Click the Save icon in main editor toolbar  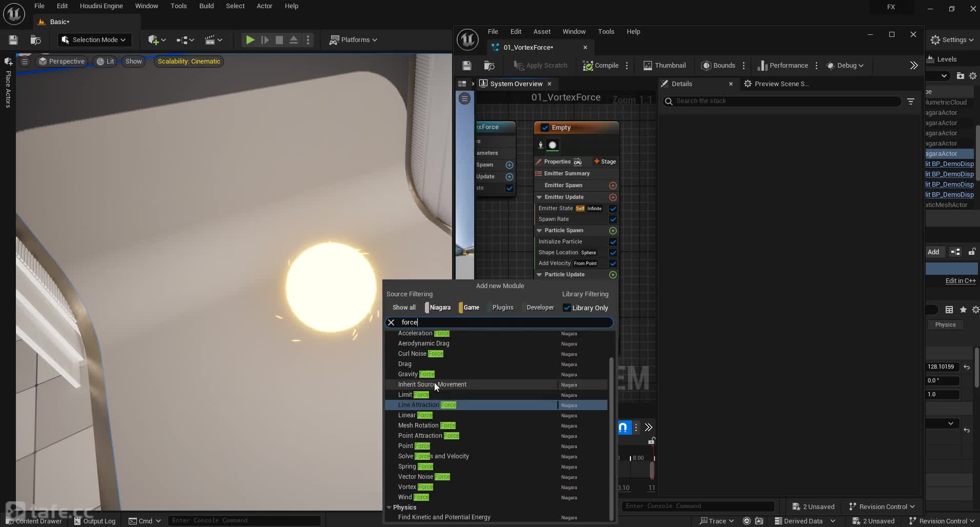(13, 40)
